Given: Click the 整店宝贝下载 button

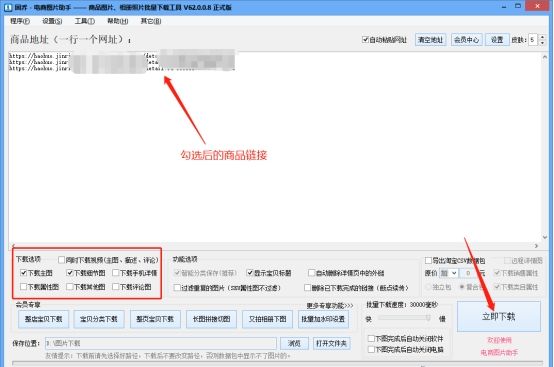Looking at the screenshot, I should point(43,319).
